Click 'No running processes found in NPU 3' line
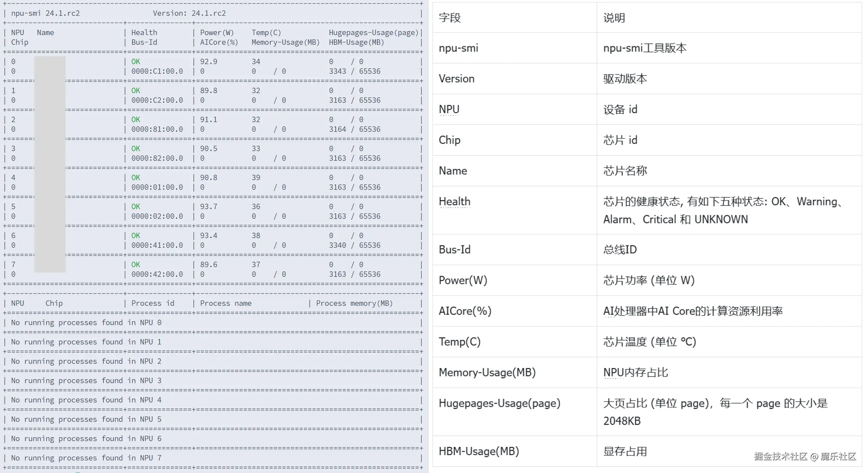Screen dimensions: 868x473 [x=86, y=381]
